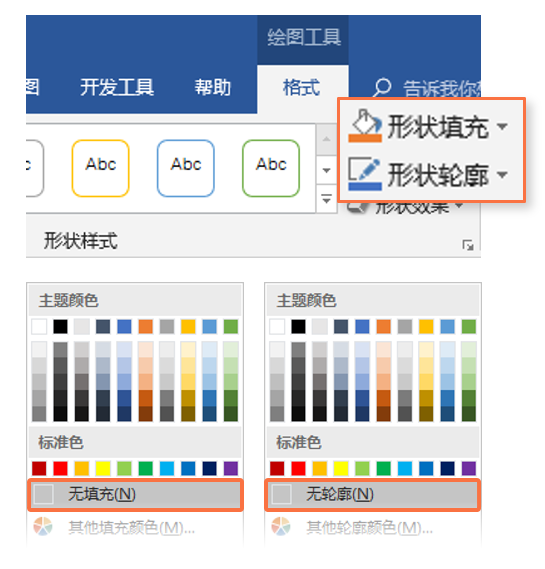
Task: Click the Tell Me search magnifier icon
Action: tap(382, 87)
